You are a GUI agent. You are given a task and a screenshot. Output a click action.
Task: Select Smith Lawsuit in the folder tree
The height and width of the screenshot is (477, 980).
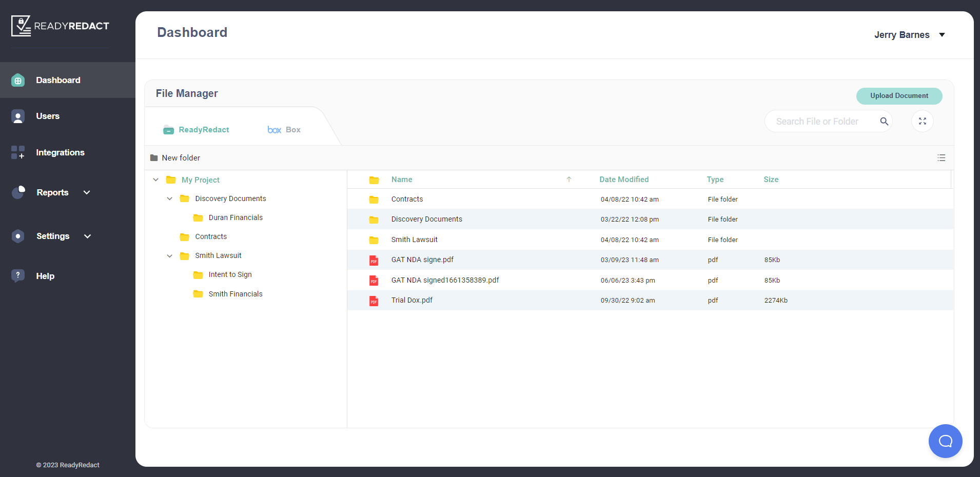pos(218,255)
